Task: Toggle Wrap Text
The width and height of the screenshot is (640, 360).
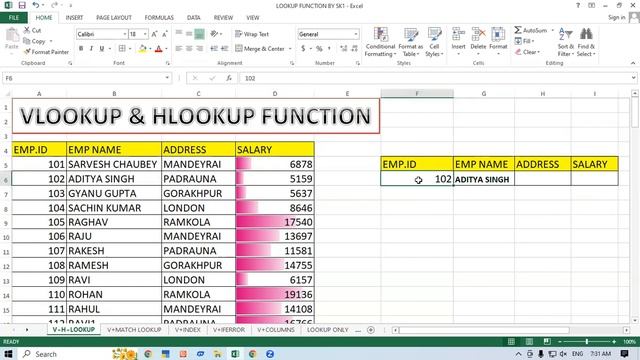Action: [252, 34]
